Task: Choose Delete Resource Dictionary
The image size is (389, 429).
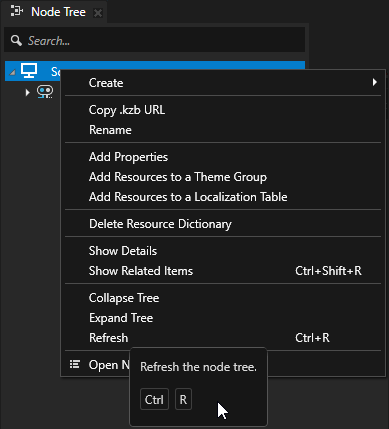Action: tap(223, 224)
